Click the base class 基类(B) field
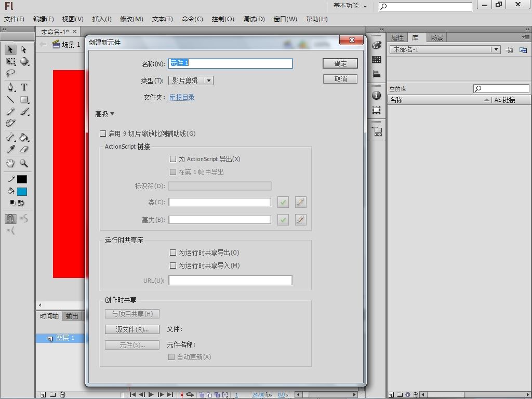 (220, 220)
